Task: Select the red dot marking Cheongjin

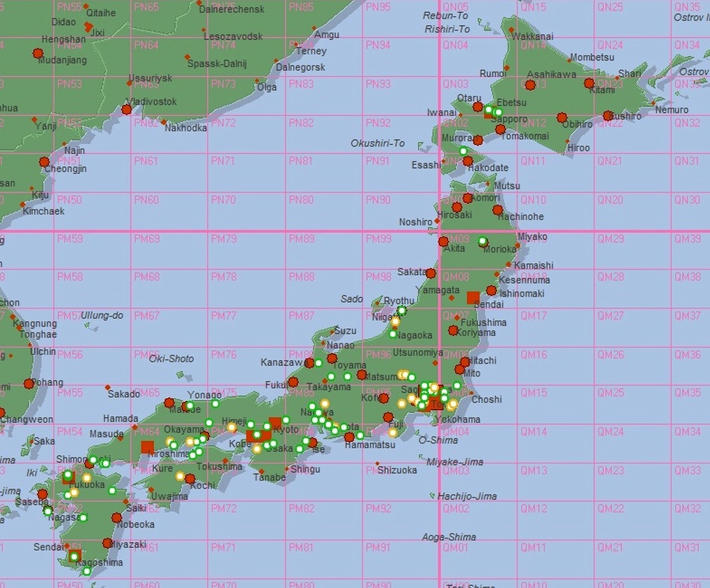Action: tap(44, 162)
